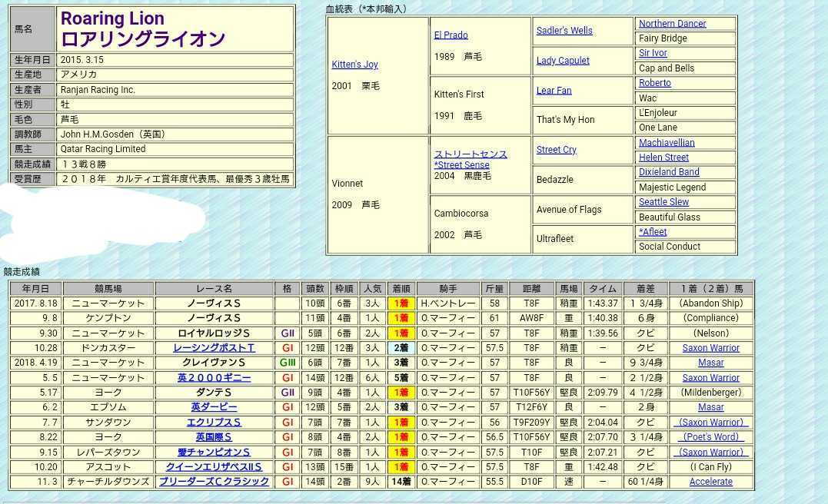This screenshot has width=828, height=504.
Task: Follow the Dixieland Band link
Action: 669,172
